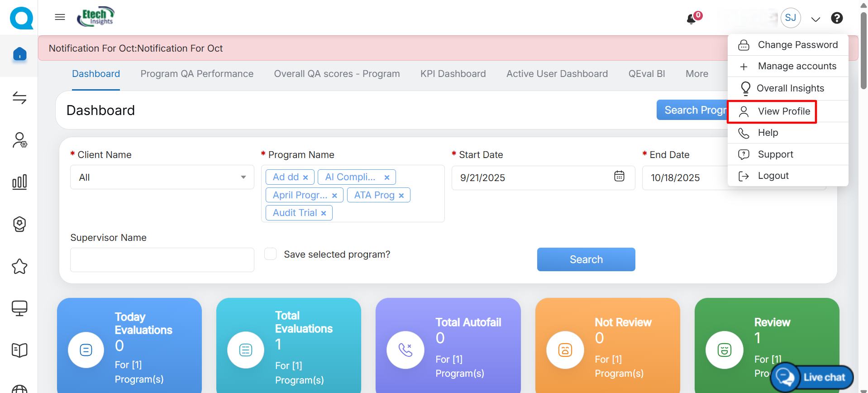The height and width of the screenshot is (393, 868).
Task: Remove the ATA Prog program tag
Action: click(401, 196)
